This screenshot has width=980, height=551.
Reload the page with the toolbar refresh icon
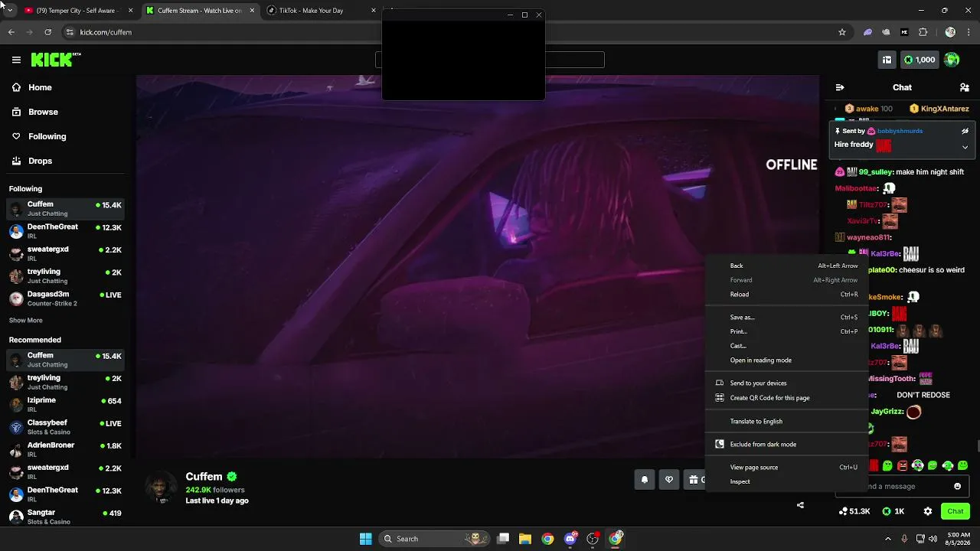pyautogui.click(x=48, y=32)
